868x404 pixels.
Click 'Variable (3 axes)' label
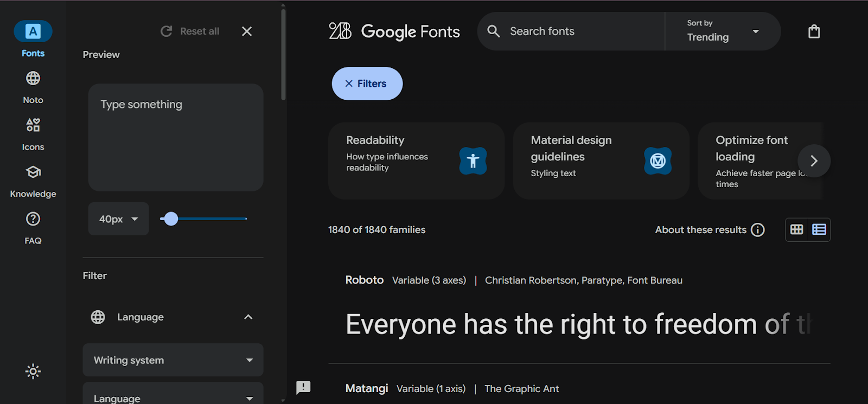(x=429, y=280)
